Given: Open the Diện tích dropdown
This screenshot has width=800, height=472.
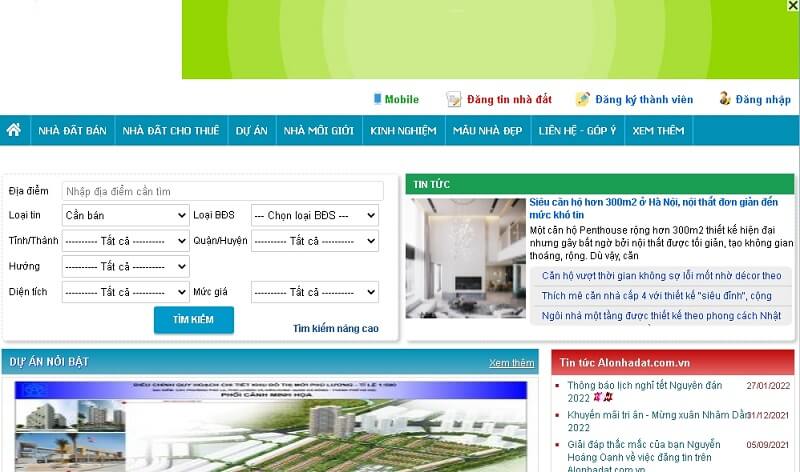Looking at the screenshot, I should coord(126,292).
